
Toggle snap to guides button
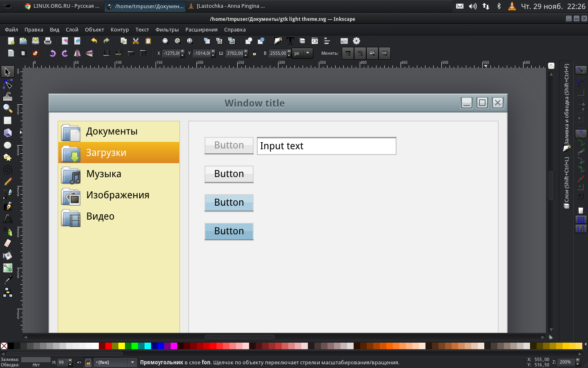pyautogui.click(x=581, y=229)
